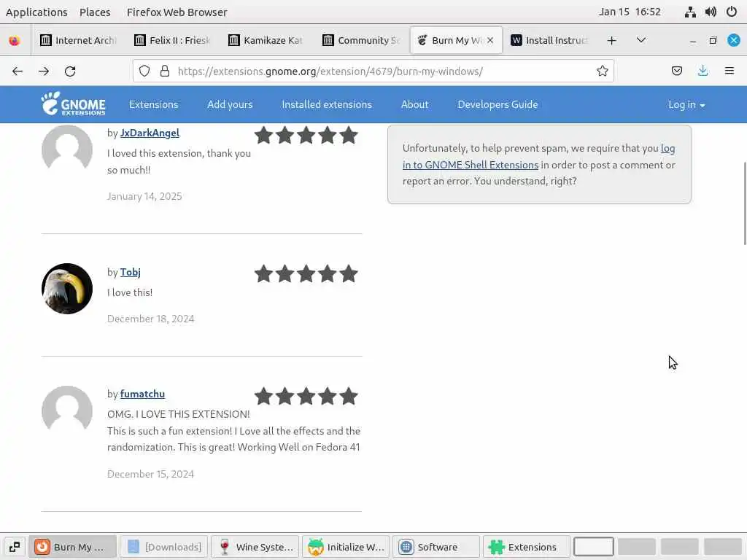
Task: Open the clock showing Jan 15 16:52
Action: tap(630, 12)
